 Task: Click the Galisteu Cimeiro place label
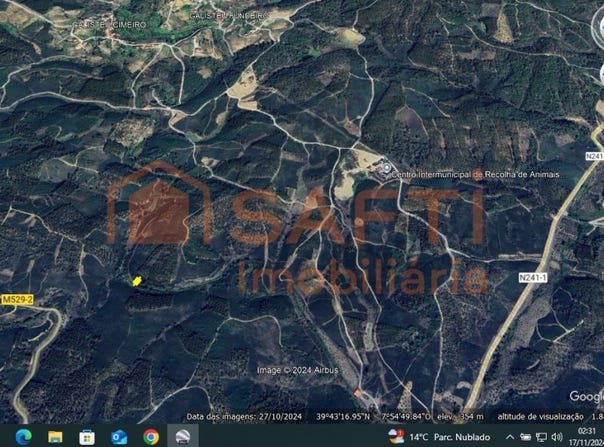coord(109,25)
